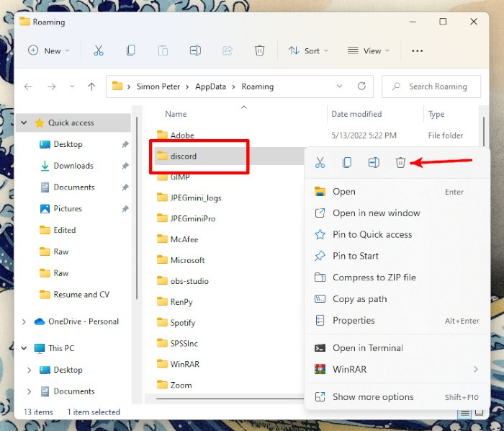The height and width of the screenshot is (431, 504).
Task: Sort by the Name column header
Action: [x=176, y=114]
